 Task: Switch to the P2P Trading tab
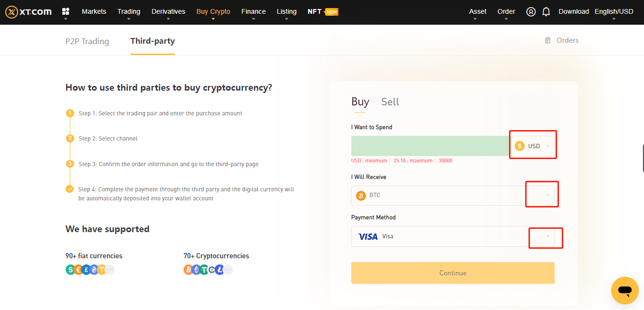pyautogui.click(x=87, y=41)
